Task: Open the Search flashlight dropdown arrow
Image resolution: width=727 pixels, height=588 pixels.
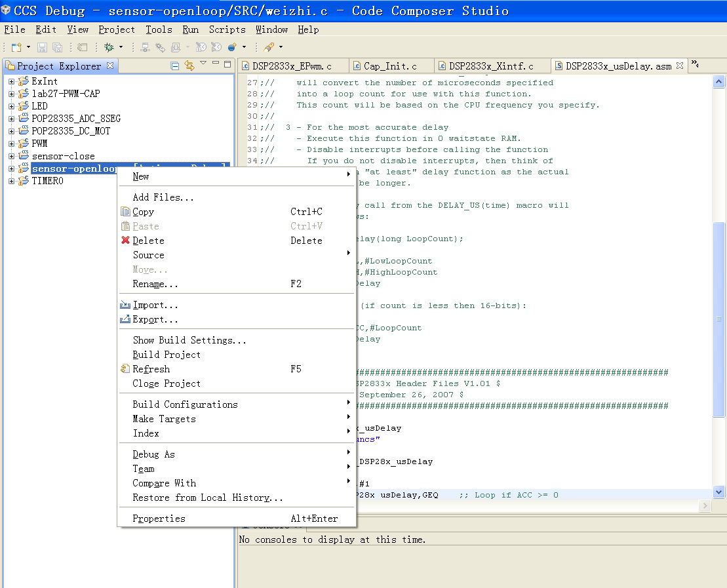Action: tap(281, 47)
